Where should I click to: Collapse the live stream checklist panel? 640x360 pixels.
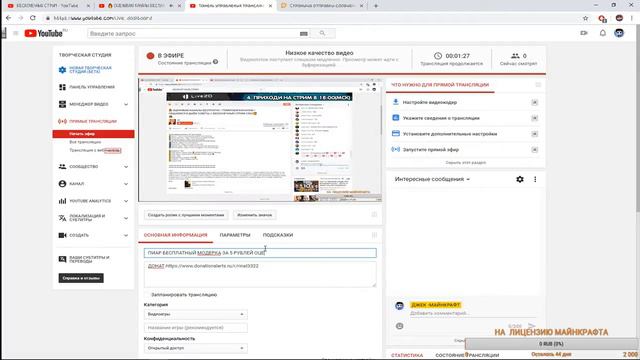click(538, 85)
